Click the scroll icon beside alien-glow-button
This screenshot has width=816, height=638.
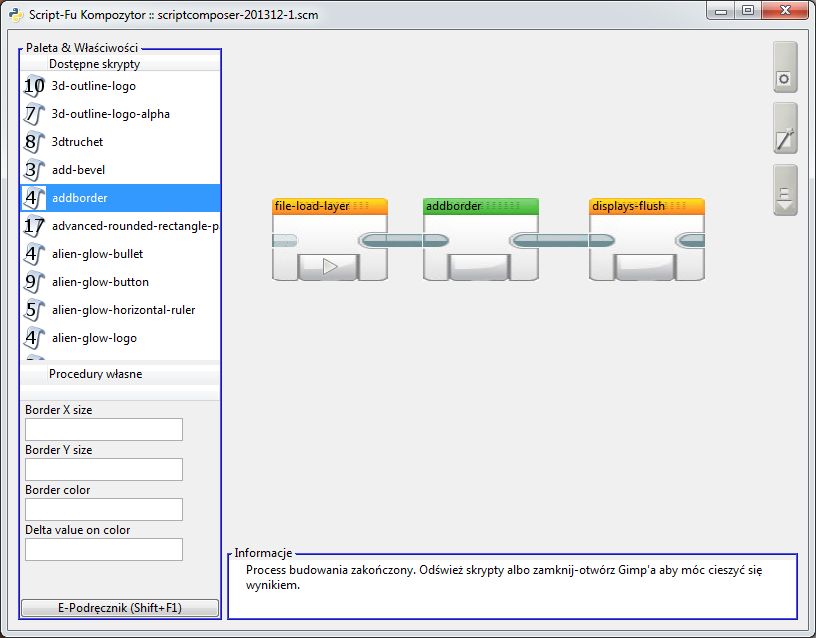point(34,282)
